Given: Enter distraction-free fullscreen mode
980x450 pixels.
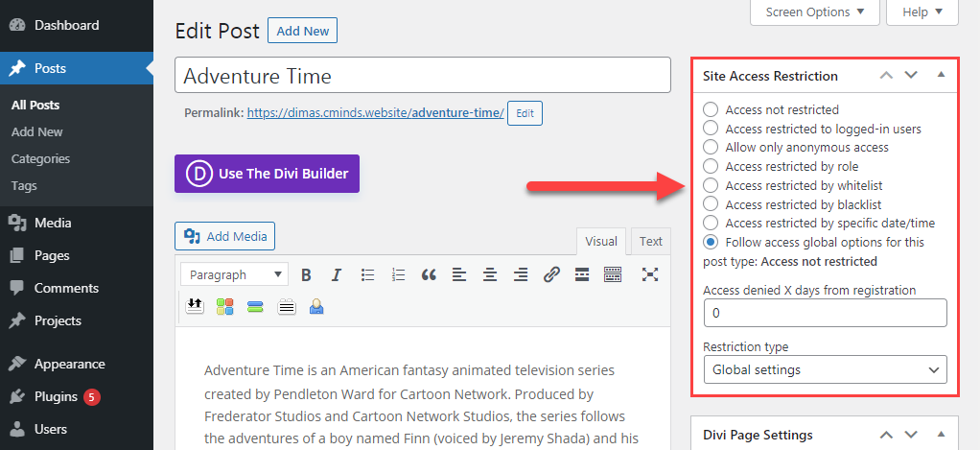Looking at the screenshot, I should point(650,274).
